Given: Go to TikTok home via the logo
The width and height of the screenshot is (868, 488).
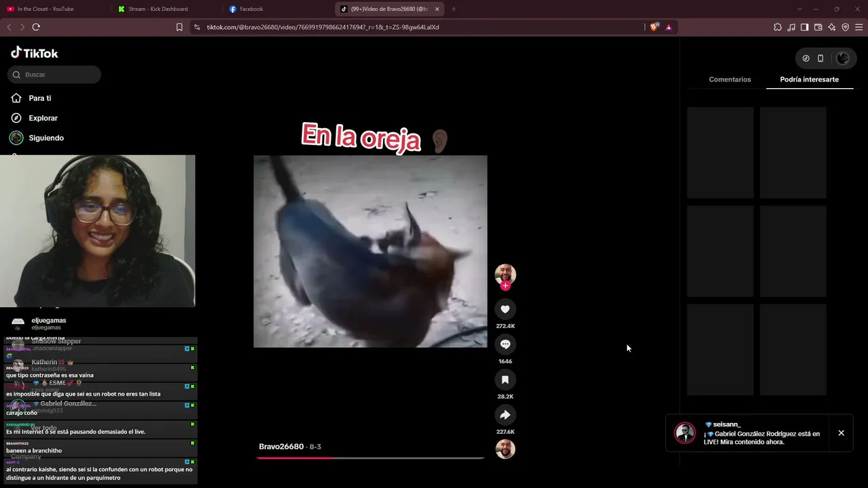Looking at the screenshot, I should click(x=35, y=53).
